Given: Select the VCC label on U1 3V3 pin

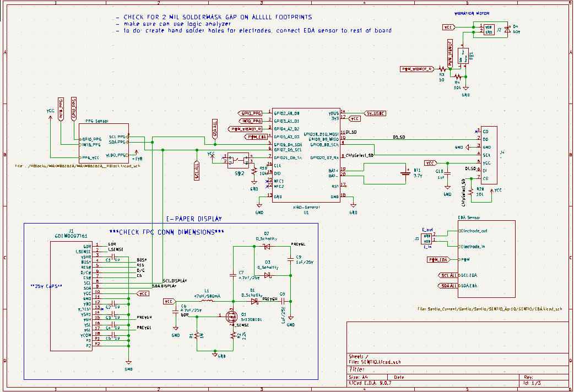Looking at the screenshot, I should click(x=354, y=118).
